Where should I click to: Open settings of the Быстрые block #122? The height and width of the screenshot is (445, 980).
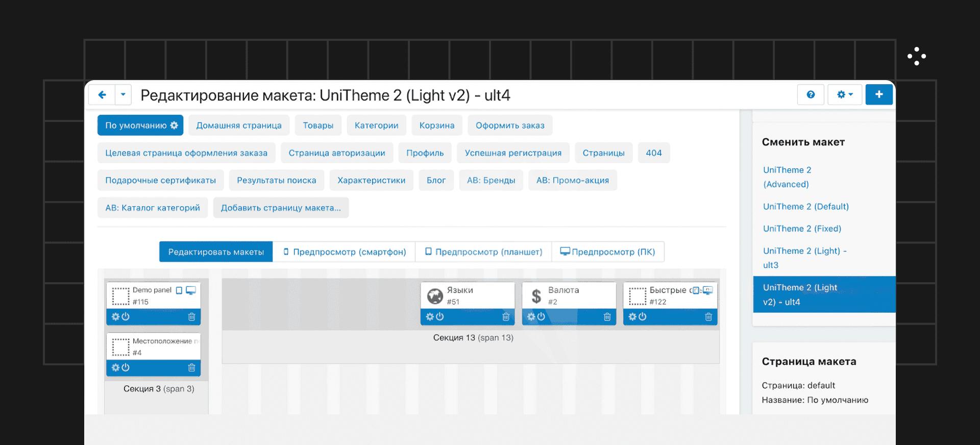[632, 317]
